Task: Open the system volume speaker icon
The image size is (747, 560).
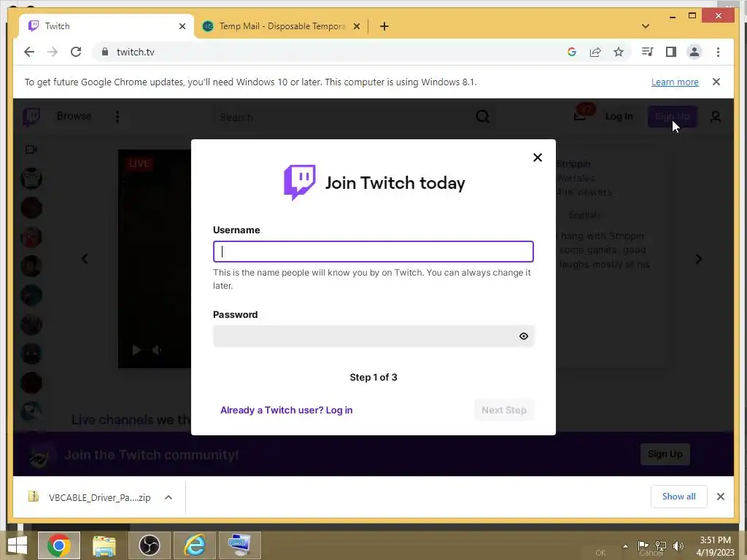Action: coord(678,545)
